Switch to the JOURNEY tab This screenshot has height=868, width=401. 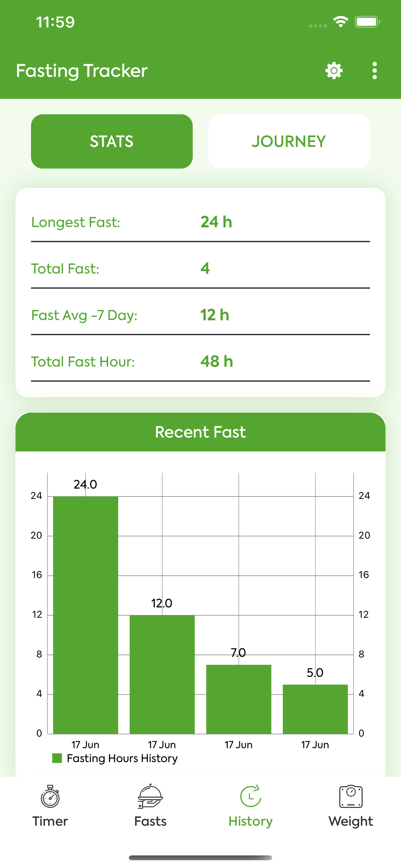(289, 141)
